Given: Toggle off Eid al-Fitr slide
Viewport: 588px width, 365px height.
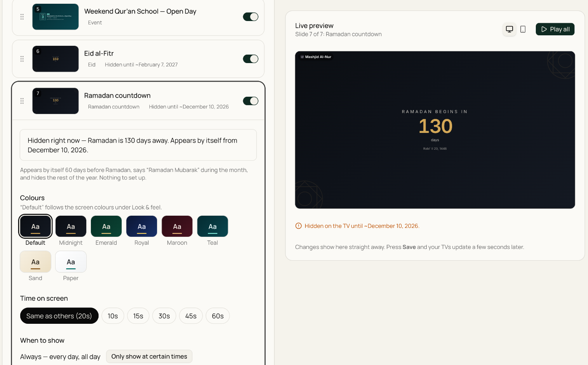Looking at the screenshot, I should [x=250, y=59].
